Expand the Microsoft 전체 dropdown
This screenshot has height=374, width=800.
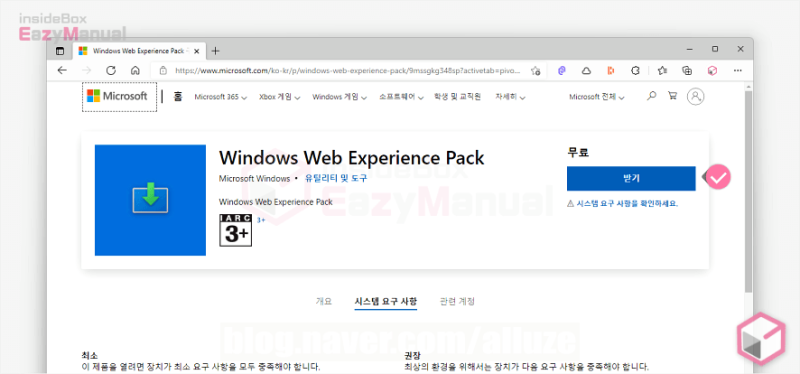[596, 96]
